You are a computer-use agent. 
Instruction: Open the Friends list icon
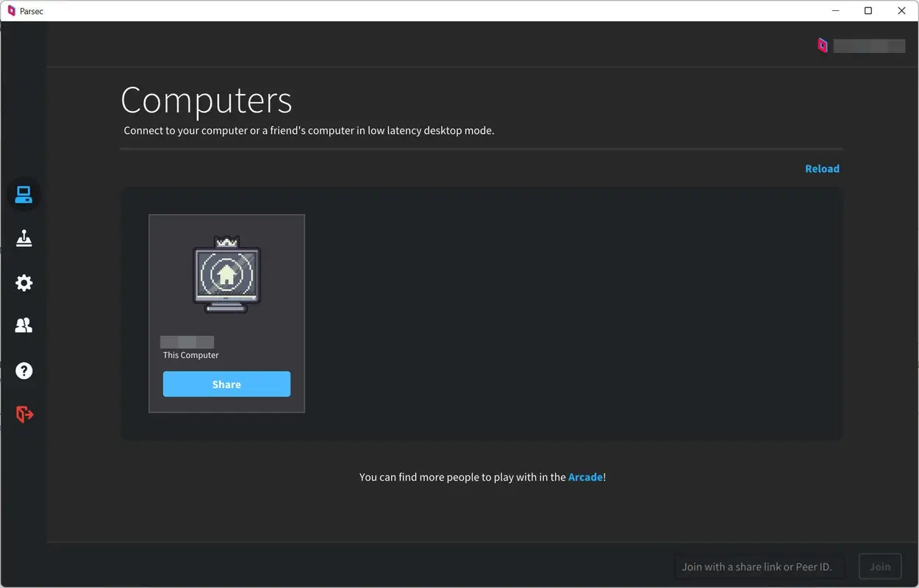tap(24, 325)
